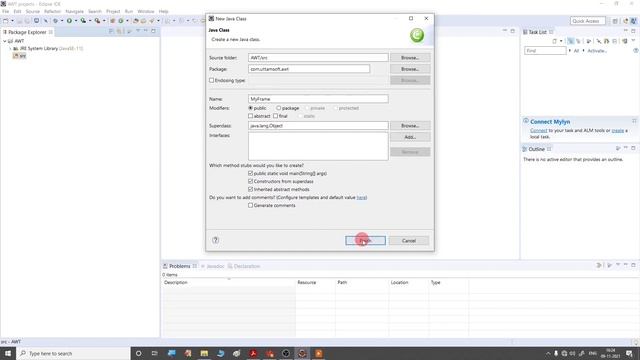Click the taskbar 'Type here to search' box
The image size is (640, 360).
pyautogui.click(x=73, y=353)
